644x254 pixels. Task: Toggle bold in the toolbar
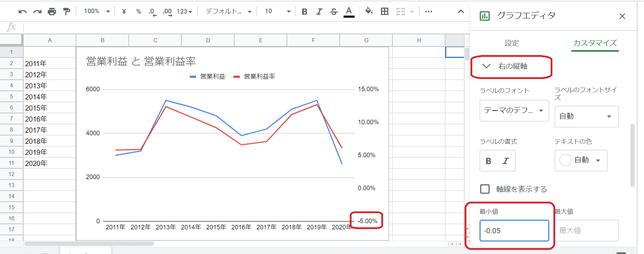(305, 11)
